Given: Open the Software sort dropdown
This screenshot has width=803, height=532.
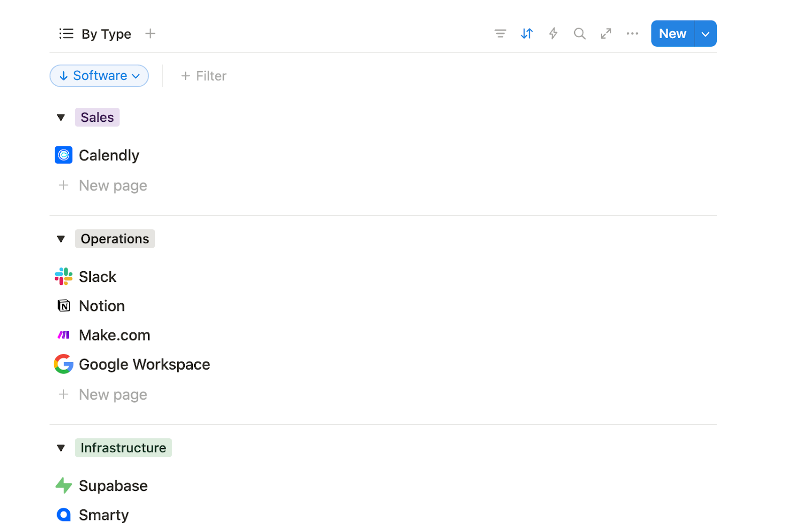Looking at the screenshot, I should pyautogui.click(x=99, y=76).
